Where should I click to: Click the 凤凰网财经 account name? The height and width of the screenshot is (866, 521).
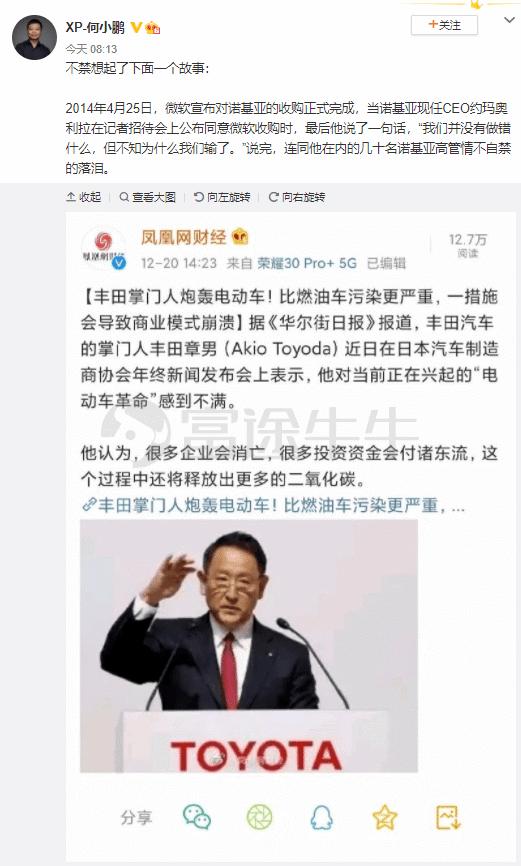pos(183,237)
